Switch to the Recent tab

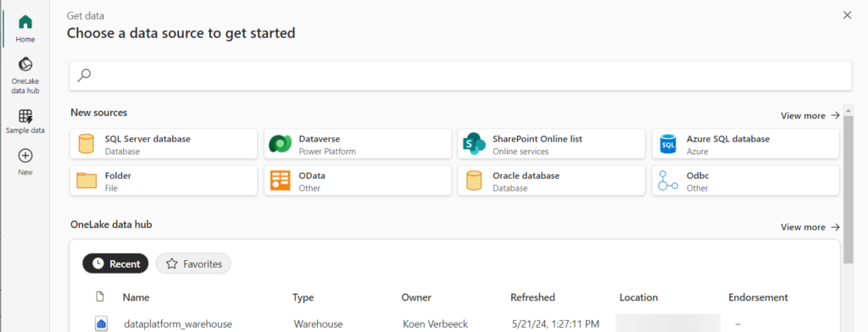tap(115, 264)
